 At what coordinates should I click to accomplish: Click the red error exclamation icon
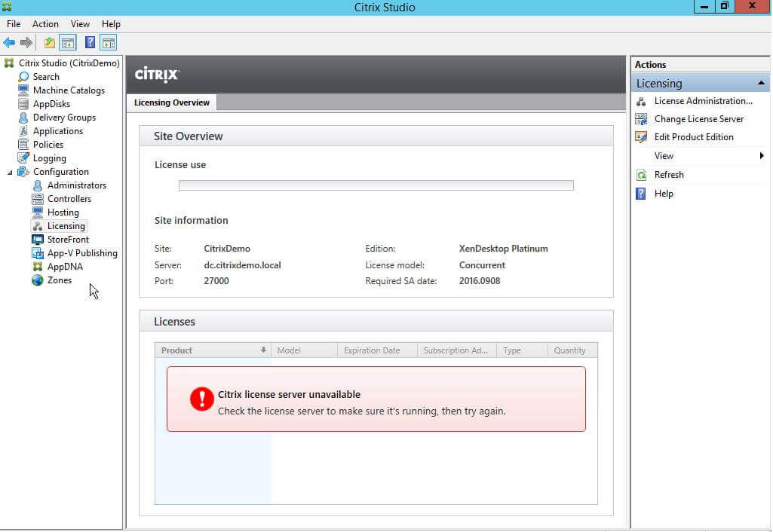[201, 399]
